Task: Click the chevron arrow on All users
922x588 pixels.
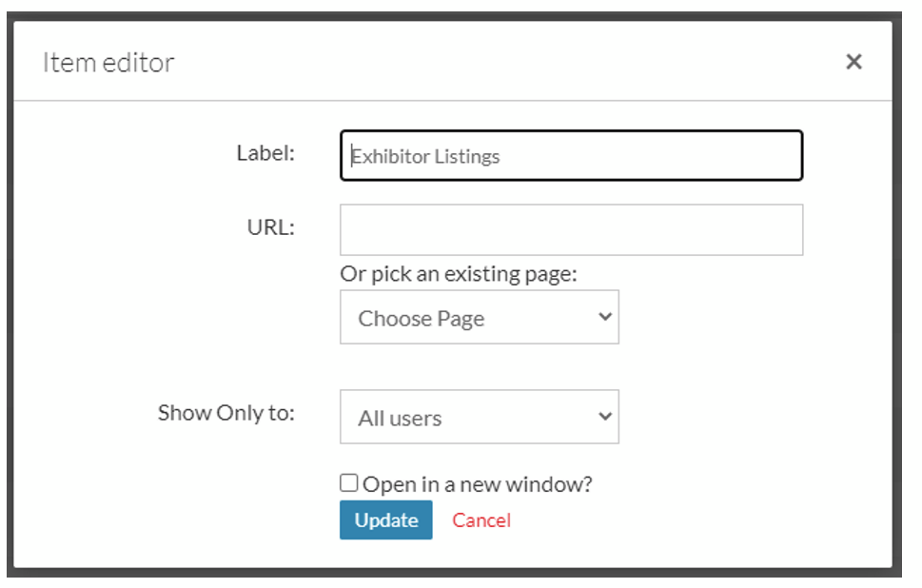Action: pyautogui.click(x=605, y=417)
